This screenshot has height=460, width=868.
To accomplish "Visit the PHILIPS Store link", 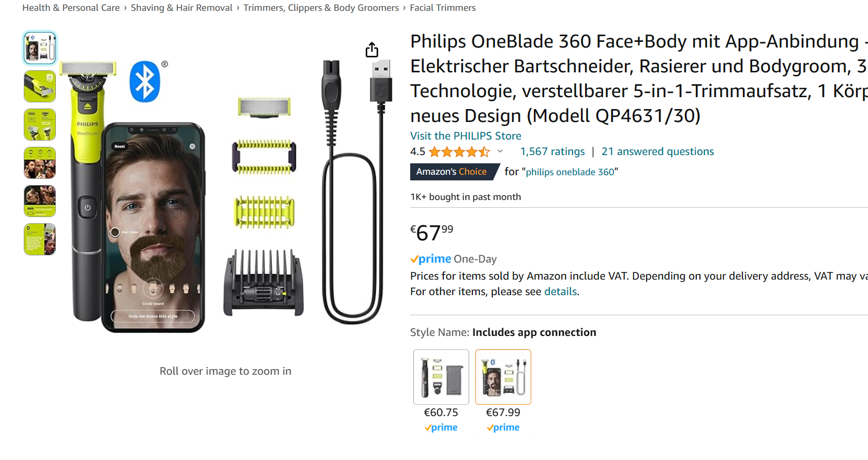I will 466,136.
